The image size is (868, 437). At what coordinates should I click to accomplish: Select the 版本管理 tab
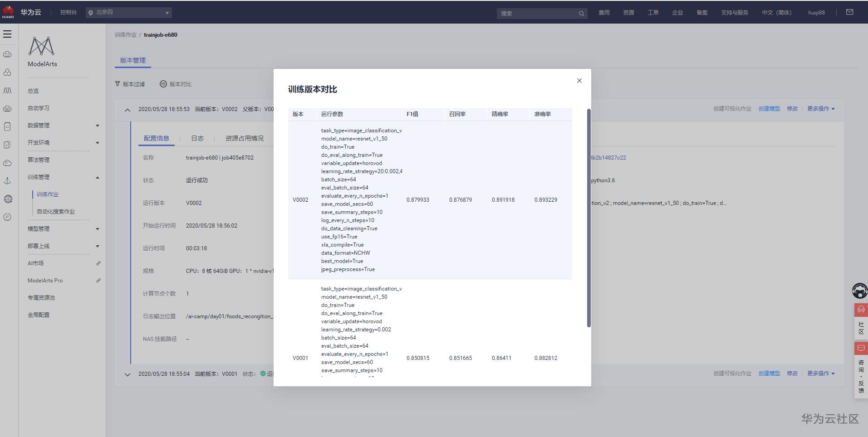pyautogui.click(x=132, y=60)
